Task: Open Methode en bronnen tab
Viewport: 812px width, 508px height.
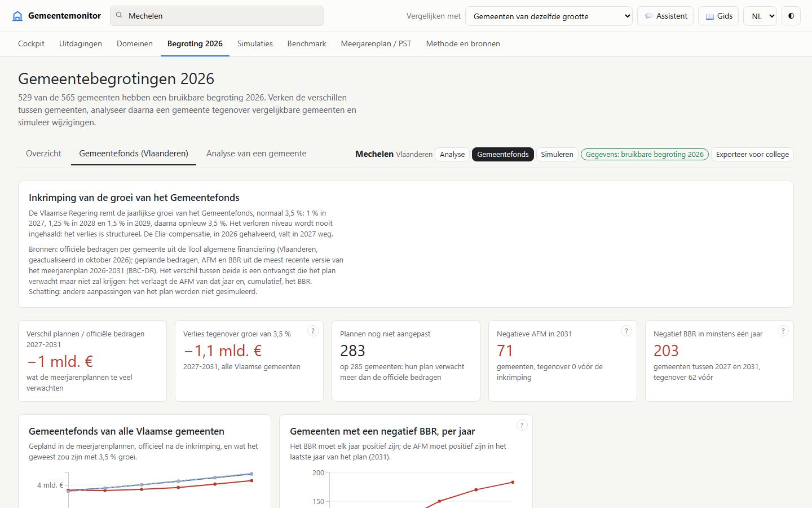Action: click(x=463, y=43)
